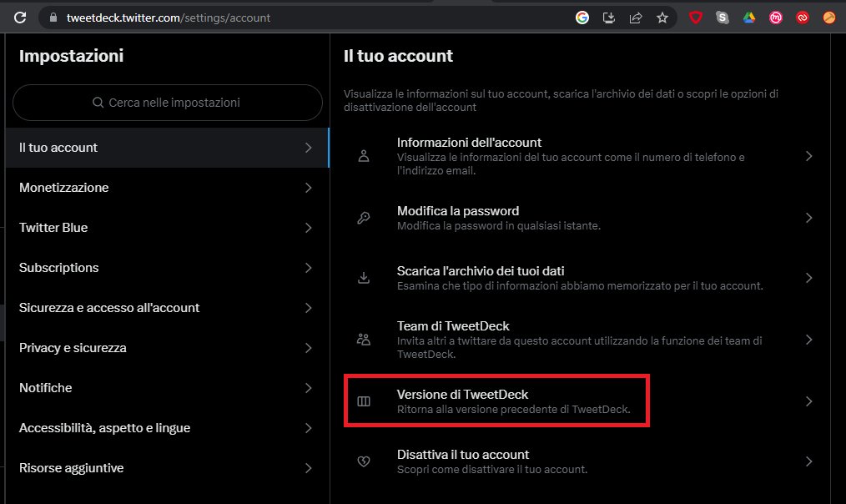Click the download icon for your data archive
Screen dimensions: 846x504
tap(363, 277)
